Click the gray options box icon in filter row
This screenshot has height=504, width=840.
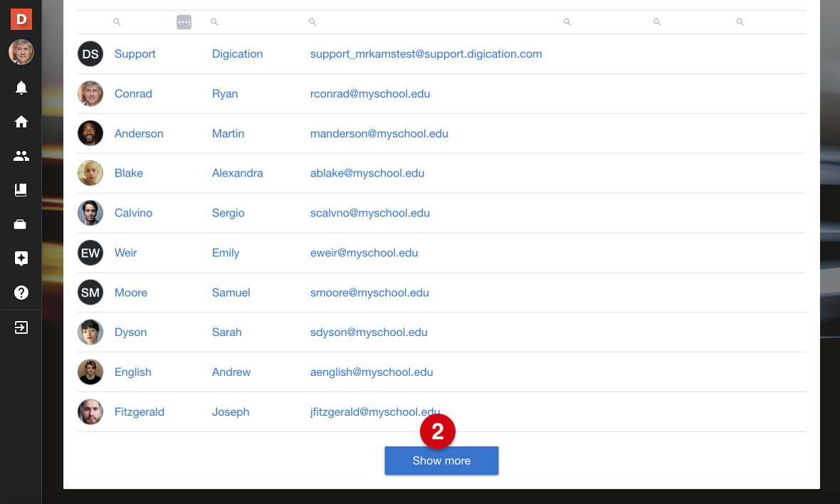[184, 22]
